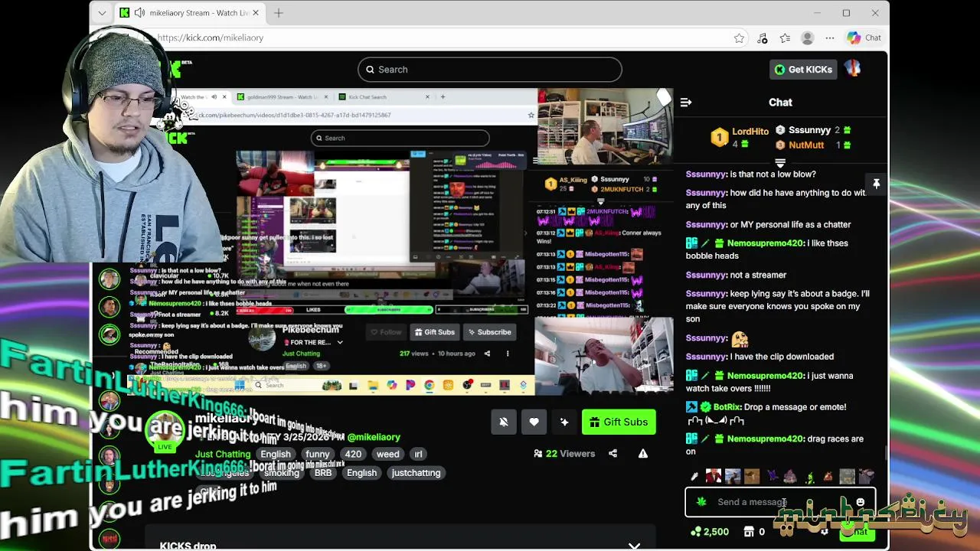Report the stream via warning triangle icon
Image resolution: width=980 pixels, height=551 pixels.
(x=643, y=454)
